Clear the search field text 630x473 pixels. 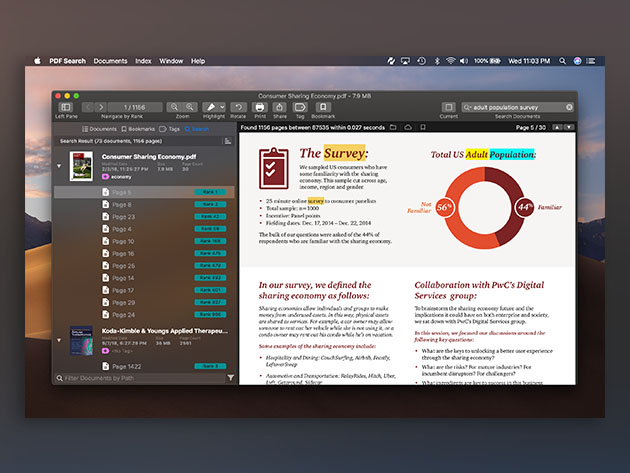click(x=569, y=107)
